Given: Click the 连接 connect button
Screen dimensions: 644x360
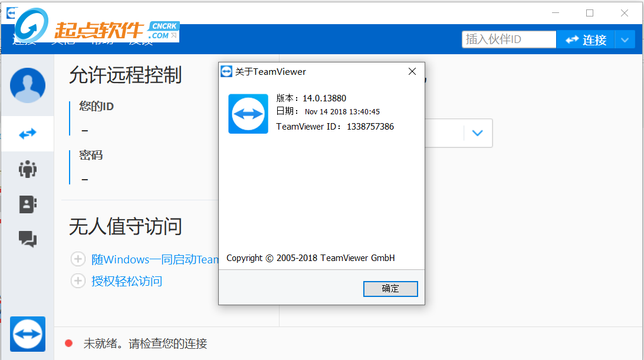Looking at the screenshot, I should 586,40.
